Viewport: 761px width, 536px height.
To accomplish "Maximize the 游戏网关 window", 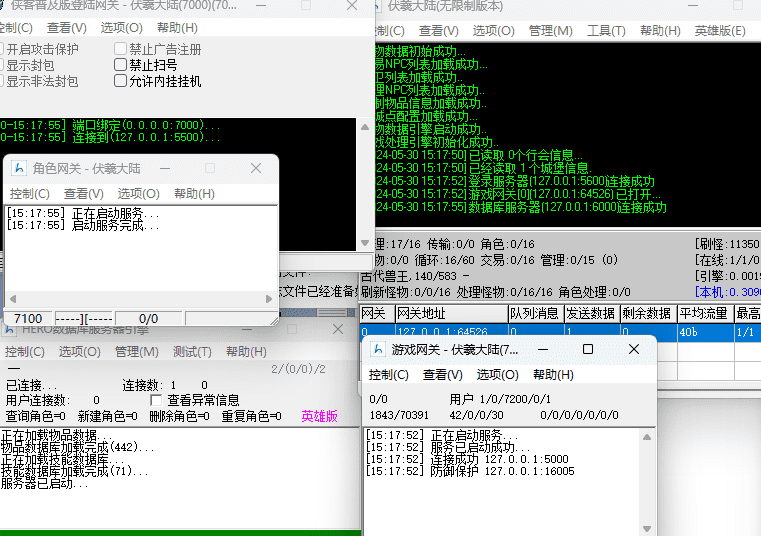I will click(x=588, y=349).
